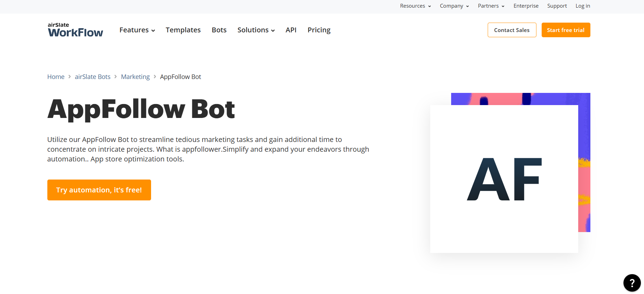The image size is (644, 294).
Task: Click the Log in link
Action: (x=583, y=6)
